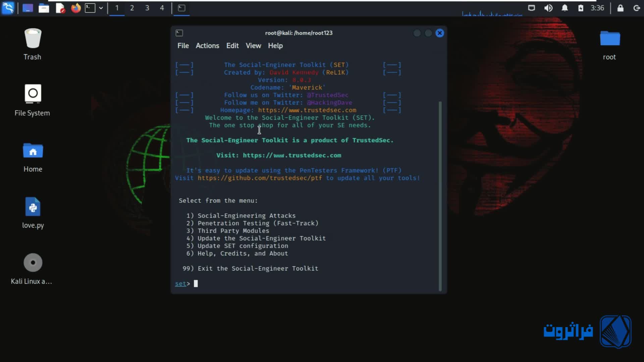The height and width of the screenshot is (362, 644).
Task: Open the notifications bell icon
Action: (x=565, y=8)
